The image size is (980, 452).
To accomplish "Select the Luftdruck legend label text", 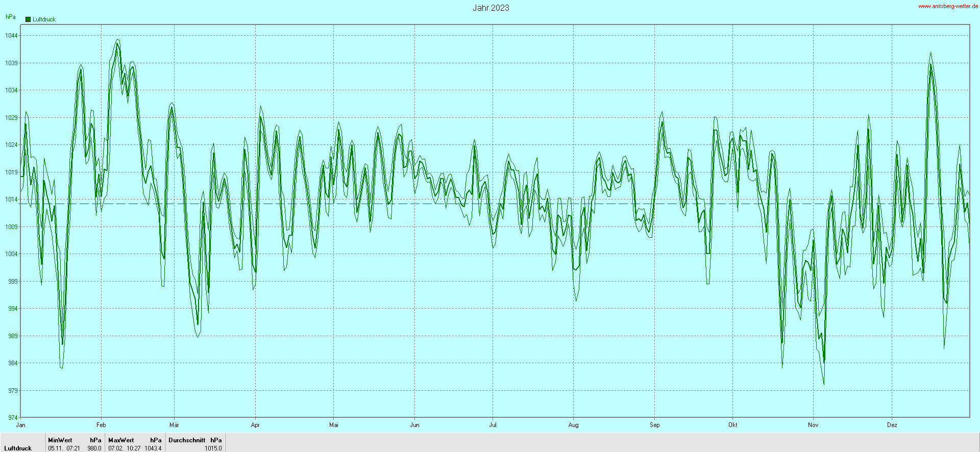I will [x=44, y=19].
